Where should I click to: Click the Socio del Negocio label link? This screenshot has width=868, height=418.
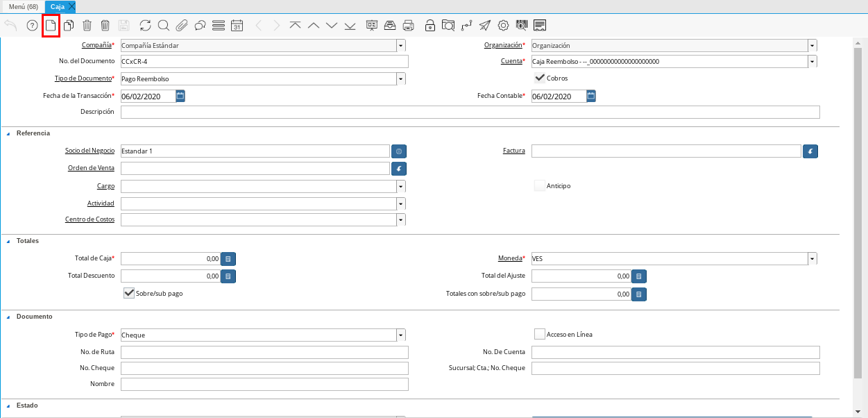click(x=90, y=151)
